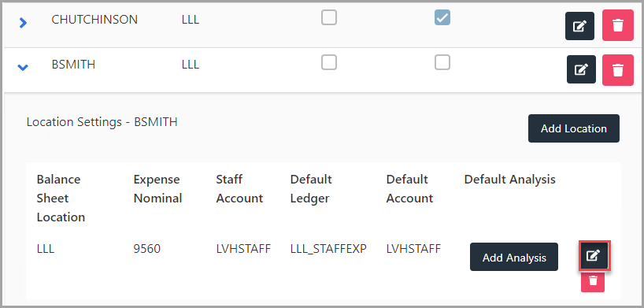Click the 9560 expense nominal value
644x308 pixels.
pyautogui.click(x=147, y=249)
